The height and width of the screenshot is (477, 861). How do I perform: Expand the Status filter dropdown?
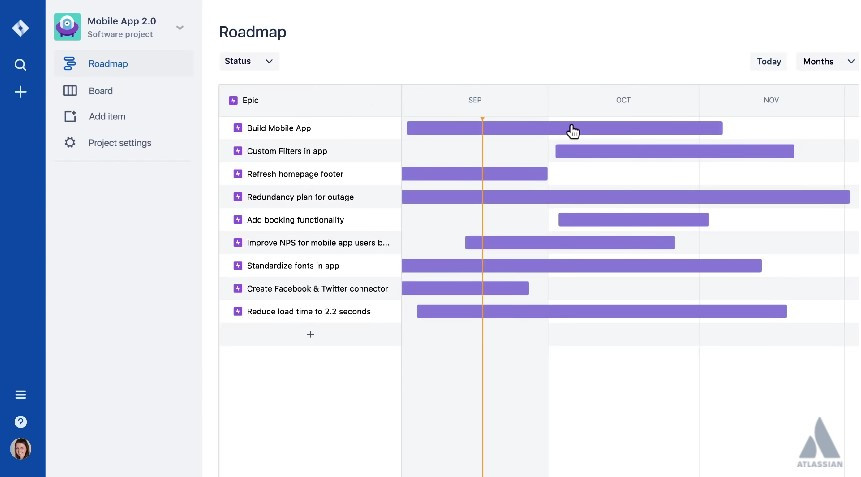248,61
